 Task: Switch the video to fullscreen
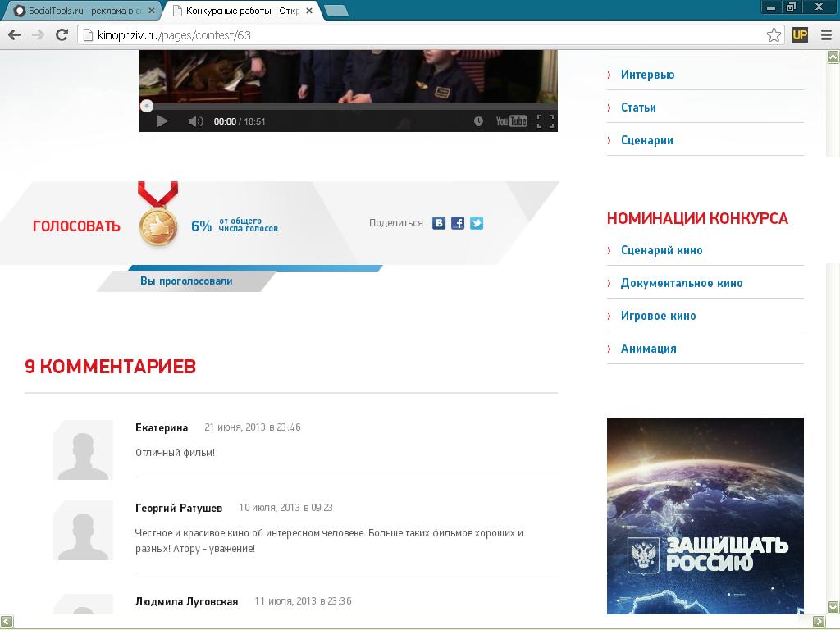coord(546,121)
